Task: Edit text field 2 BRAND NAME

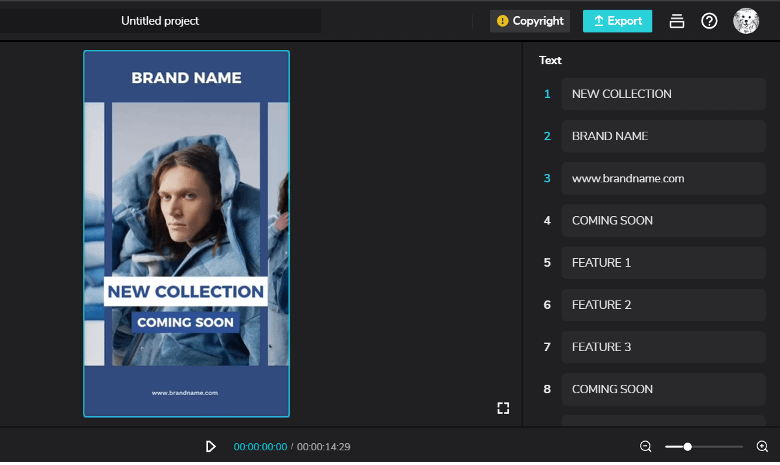Action: point(664,136)
